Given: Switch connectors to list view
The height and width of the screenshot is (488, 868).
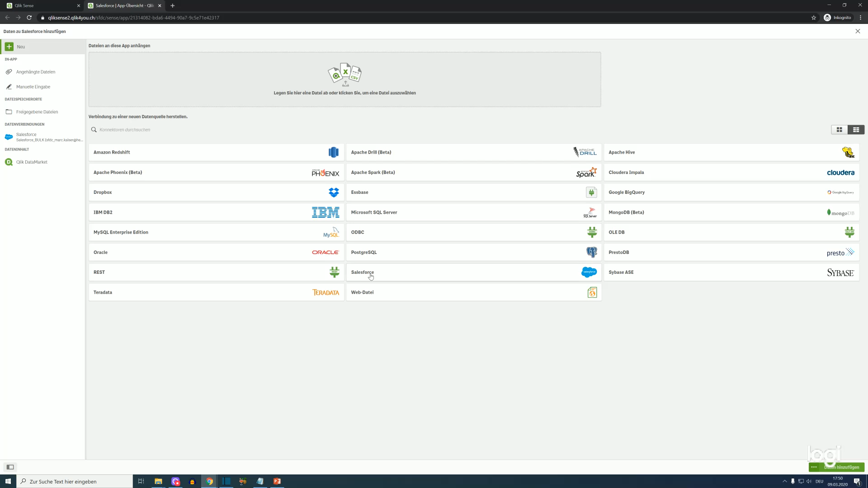Looking at the screenshot, I should pyautogui.click(x=856, y=130).
